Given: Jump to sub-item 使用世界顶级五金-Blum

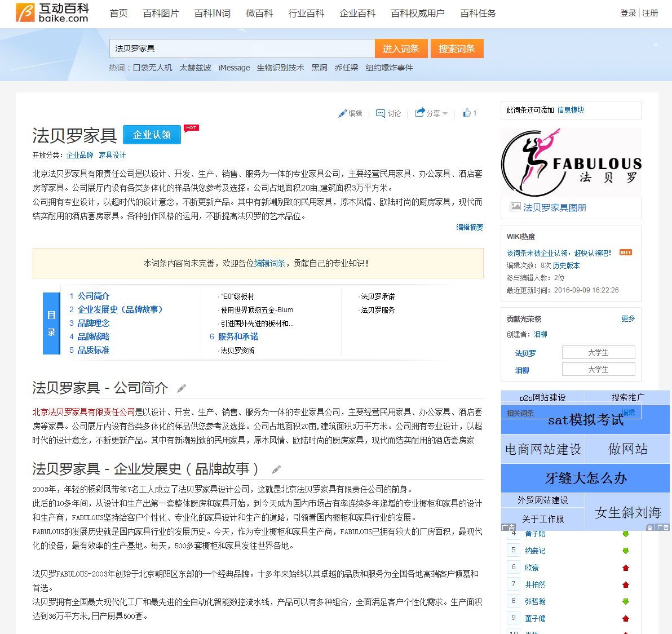Looking at the screenshot, I should 257,310.
